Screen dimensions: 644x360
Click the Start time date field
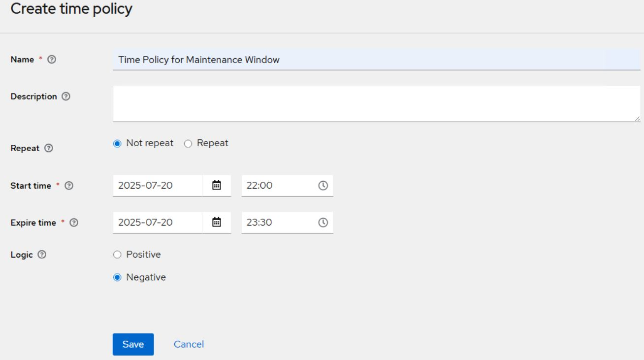click(157, 185)
